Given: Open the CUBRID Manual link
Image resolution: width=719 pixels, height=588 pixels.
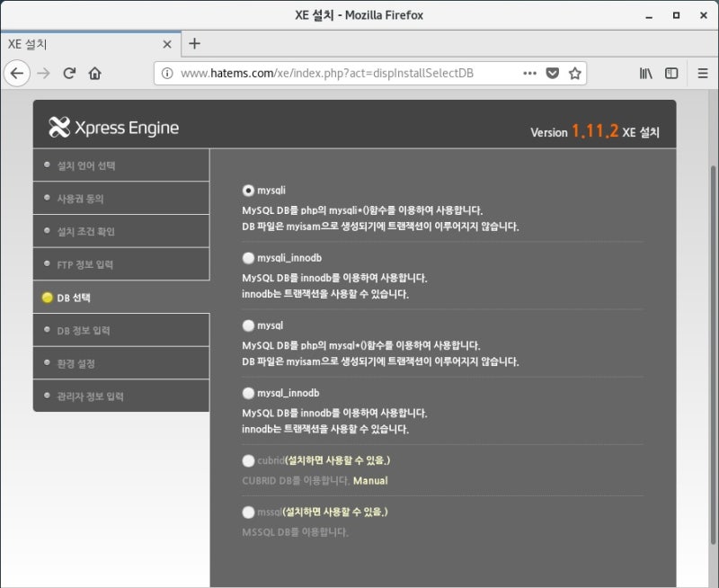Looking at the screenshot, I should coord(370,480).
